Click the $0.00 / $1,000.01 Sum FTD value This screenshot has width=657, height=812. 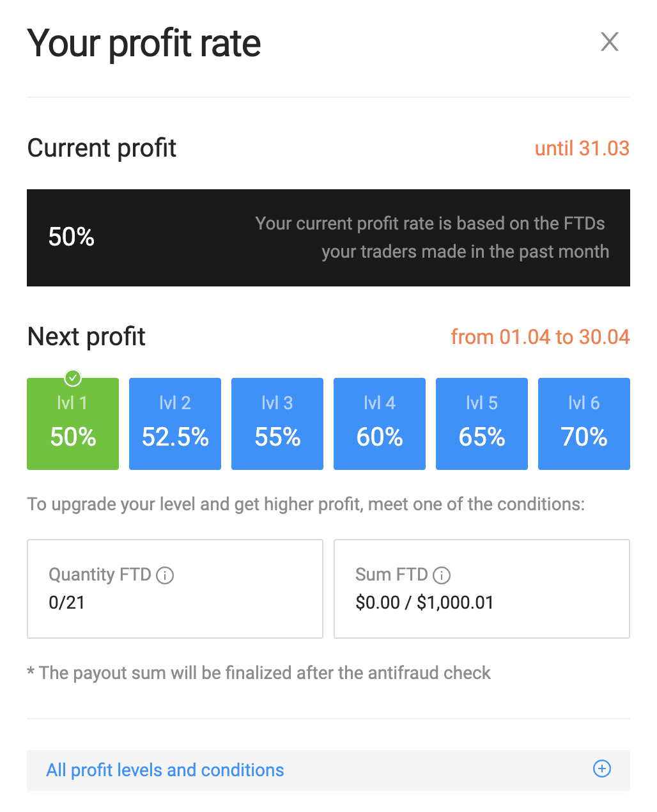pyautogui.click(x=424, y=602)
